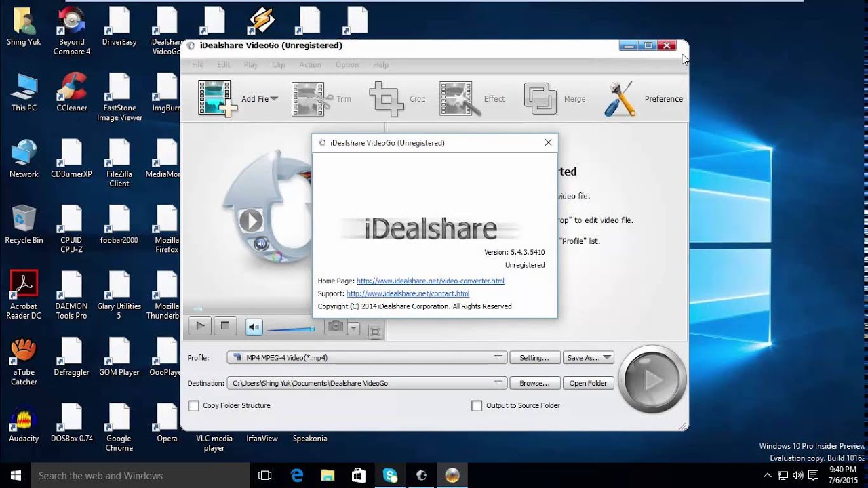Open the Help menu
This screenshot has height=488, width=868.
[380, 65]
